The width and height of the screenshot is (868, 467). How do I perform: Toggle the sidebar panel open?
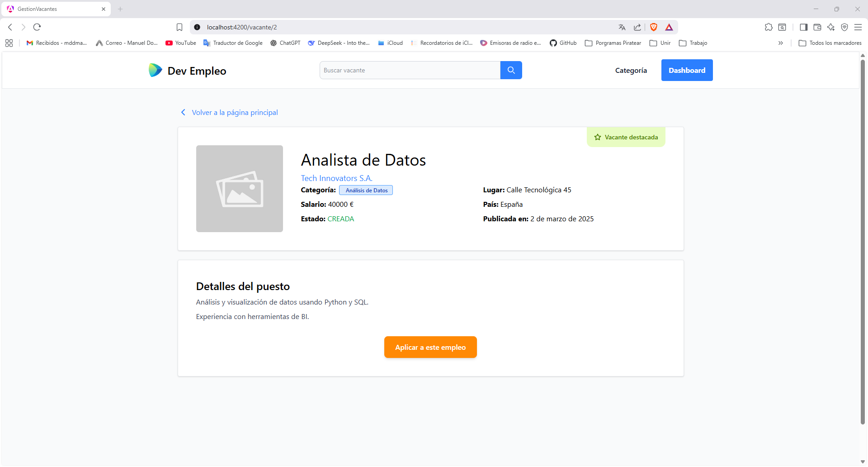(803, 27)
